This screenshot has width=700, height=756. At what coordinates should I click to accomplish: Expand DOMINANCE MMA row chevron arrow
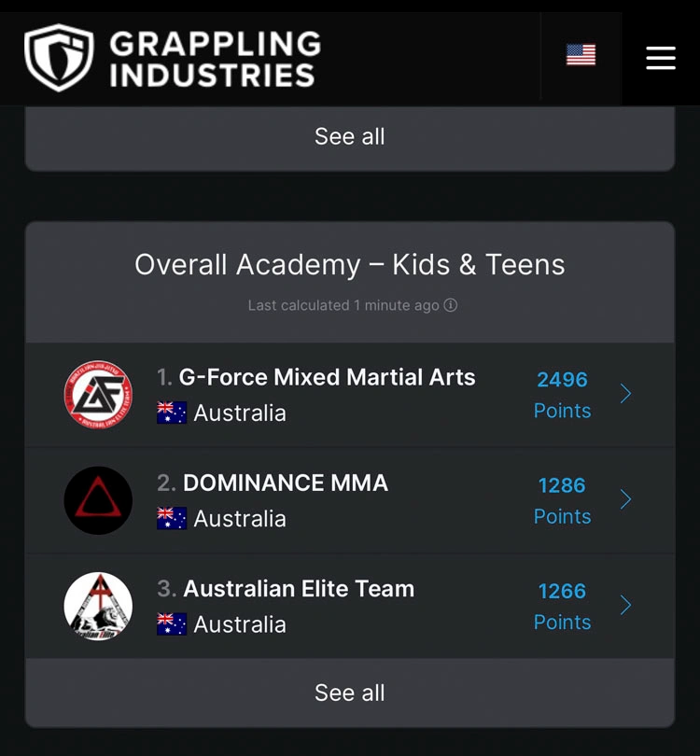click(x=625, y=499)
